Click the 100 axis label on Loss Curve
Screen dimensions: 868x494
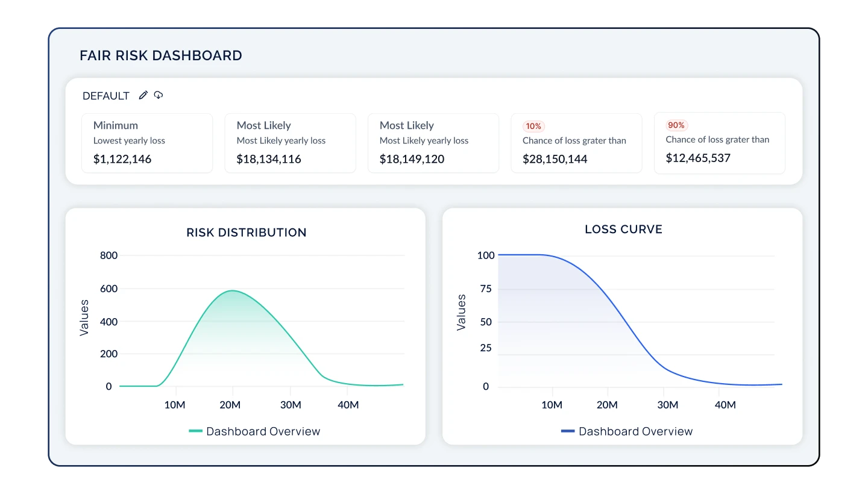(x=486, y=255)
